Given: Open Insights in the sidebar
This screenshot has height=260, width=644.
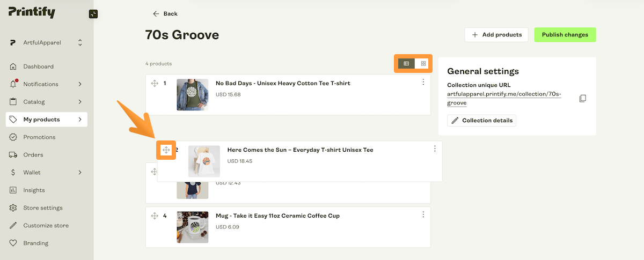Looking at the screenshot, I should [x=34, y=190].
